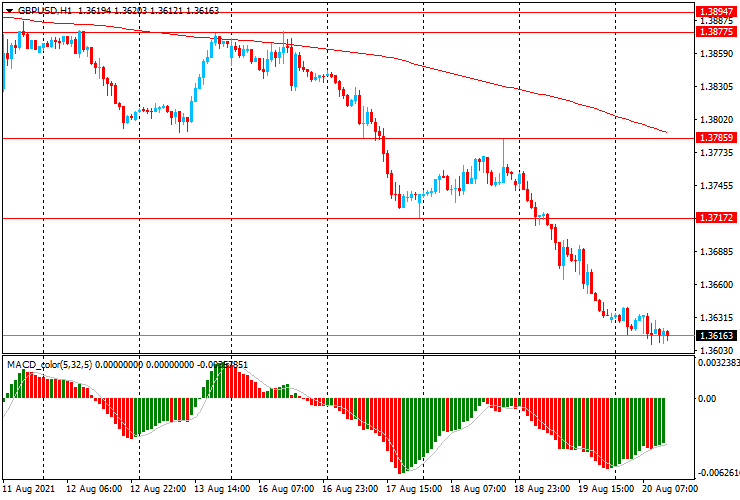740x500 pixels.
Task: Select the 1.36885 price scale value
Action: tap(717, 252)
